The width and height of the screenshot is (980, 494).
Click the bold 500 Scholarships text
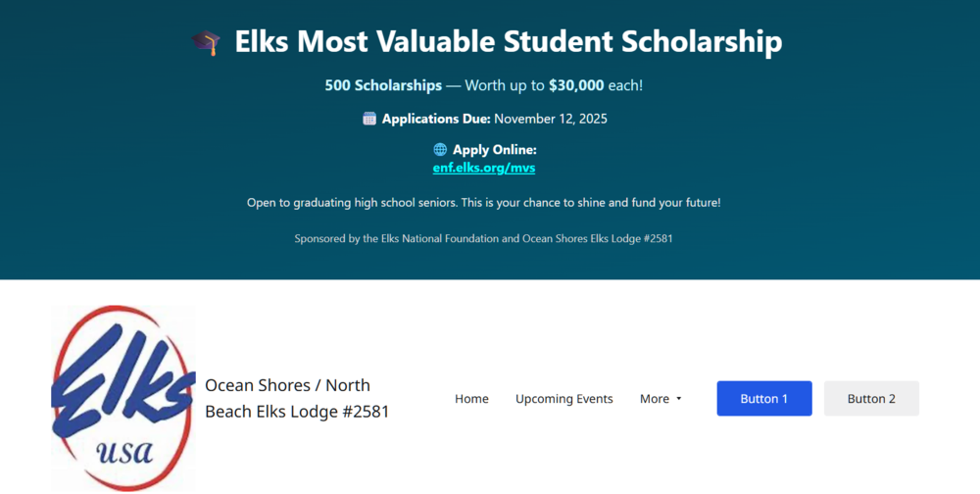point(383,85)
